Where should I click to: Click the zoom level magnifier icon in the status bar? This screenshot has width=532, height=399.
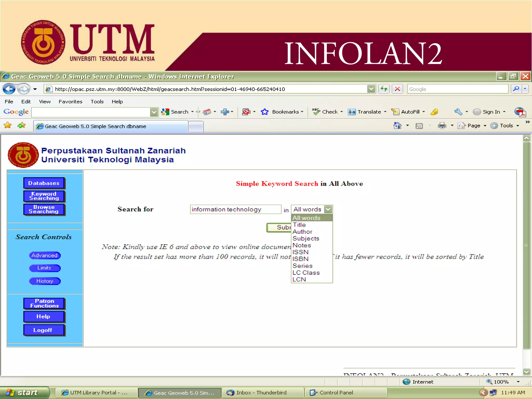click(489, 382)
